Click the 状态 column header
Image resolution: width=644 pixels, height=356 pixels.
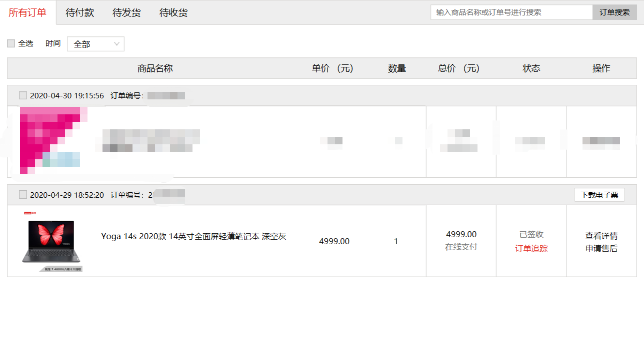(x=531, y=68)
